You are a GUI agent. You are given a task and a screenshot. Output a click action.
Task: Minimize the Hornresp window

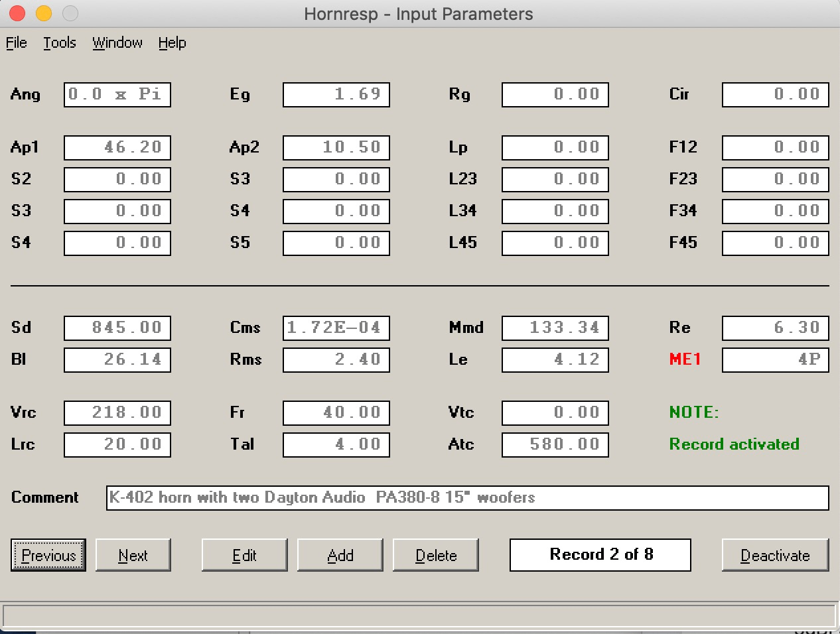tap(44, 13)
